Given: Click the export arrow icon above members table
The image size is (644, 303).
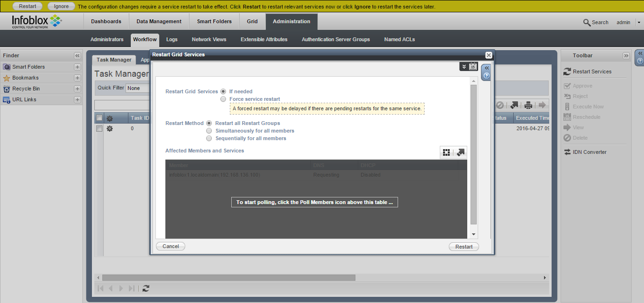Looking at the screenshot, I should (x=461, y=152).
